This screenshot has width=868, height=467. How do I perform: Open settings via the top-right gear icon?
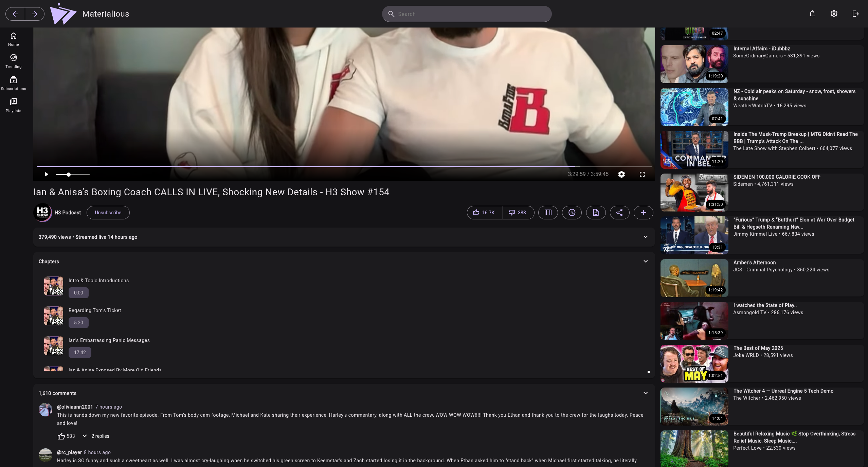[834, 14]
